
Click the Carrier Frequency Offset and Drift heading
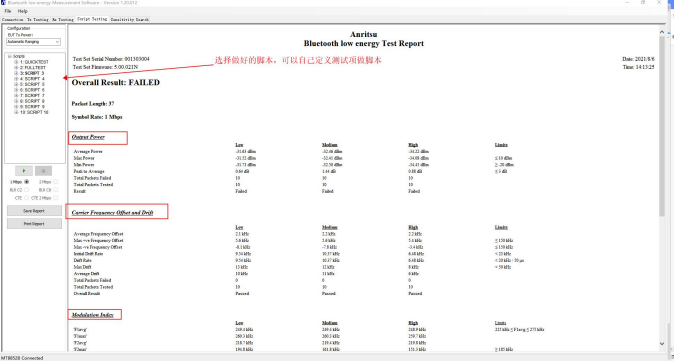[112, 213]
